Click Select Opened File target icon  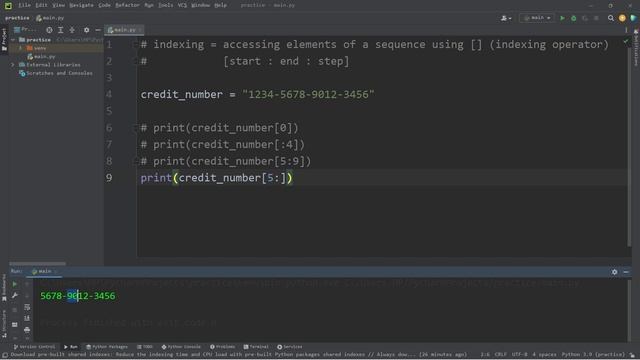[49, 30]
